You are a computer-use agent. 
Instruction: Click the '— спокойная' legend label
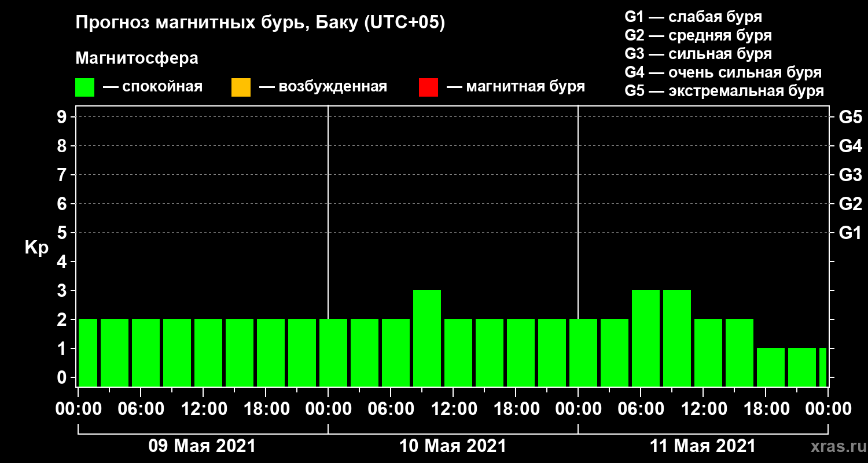coord(153,87)
